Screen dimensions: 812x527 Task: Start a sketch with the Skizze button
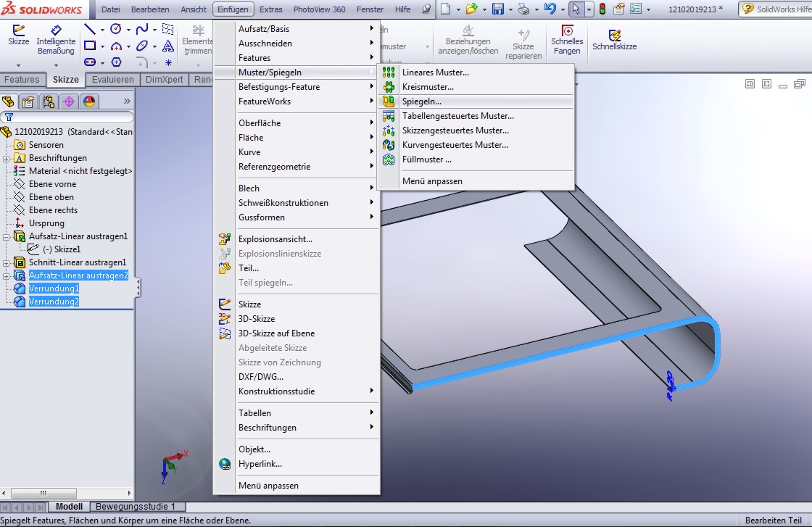coord(19,36)
